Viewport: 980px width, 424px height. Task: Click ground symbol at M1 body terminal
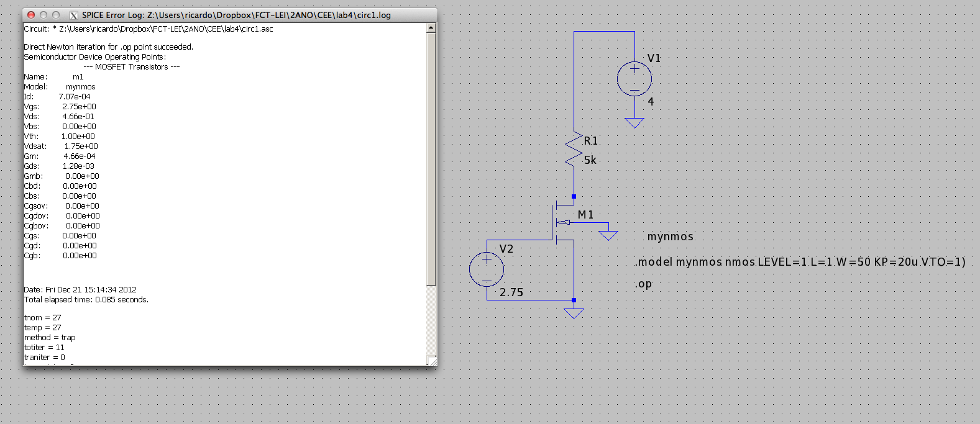(x=608, y=235)
